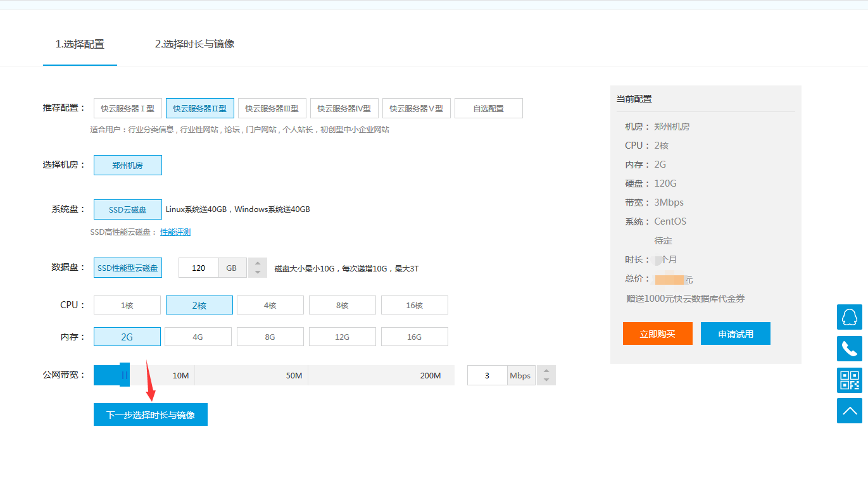Increase bandwidth Mbps with up arrow
This screenshot has width=868, height=479.
point(546,371)
